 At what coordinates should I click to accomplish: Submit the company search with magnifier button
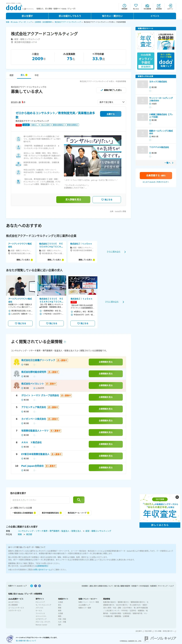point(79,500)
